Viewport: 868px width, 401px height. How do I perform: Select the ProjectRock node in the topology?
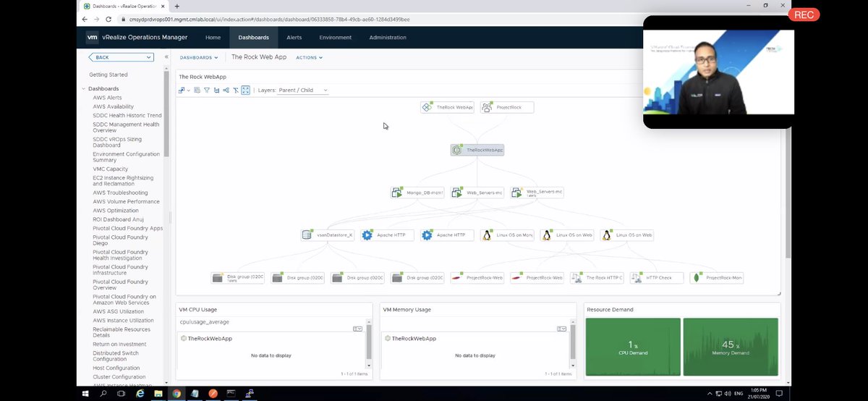(x=507, y=107)
